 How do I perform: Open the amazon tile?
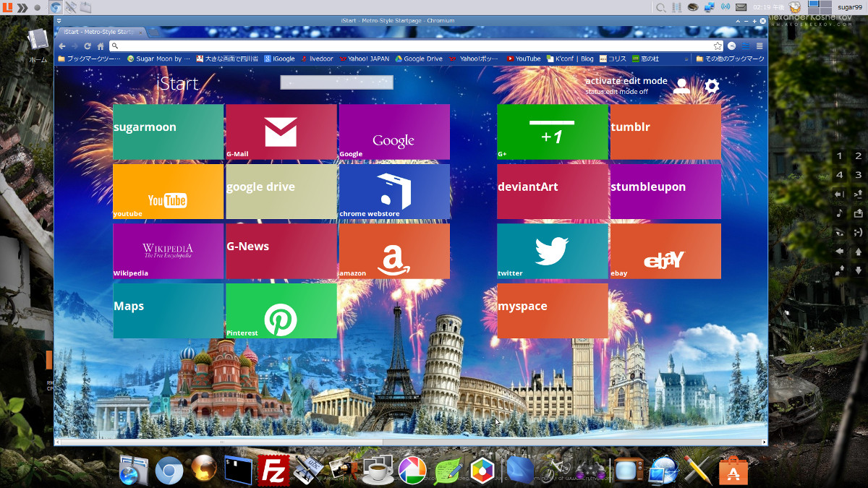coord(394,251)
